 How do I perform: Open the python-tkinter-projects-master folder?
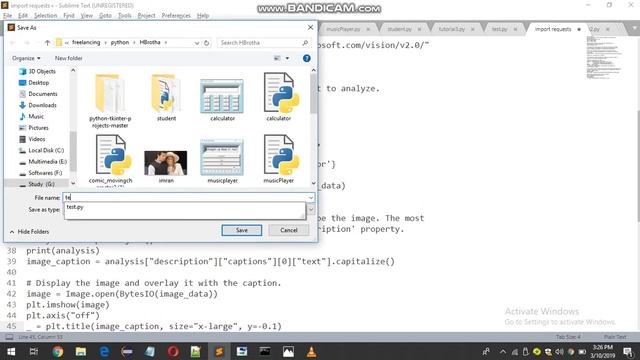(110, 100)
